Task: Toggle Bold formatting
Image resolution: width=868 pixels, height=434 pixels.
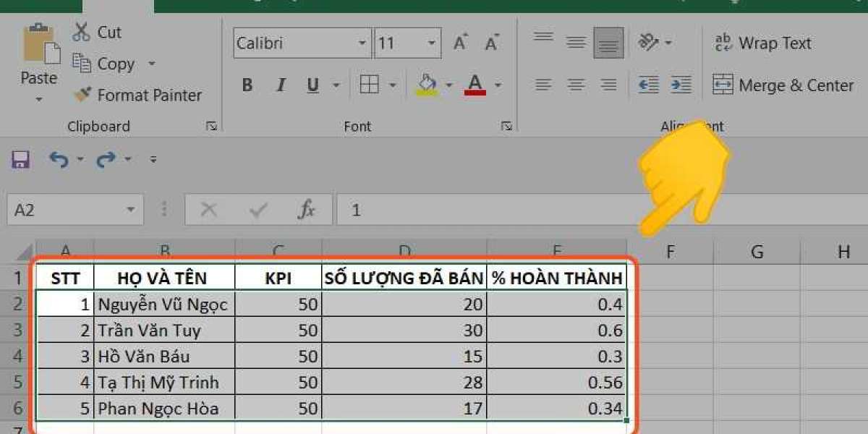Action: [x=247, y=85]
